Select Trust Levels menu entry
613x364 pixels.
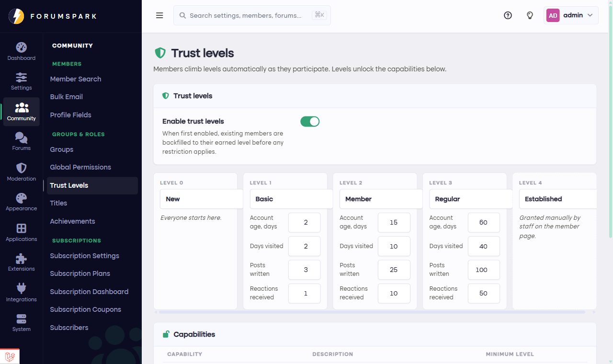(92, 185)
